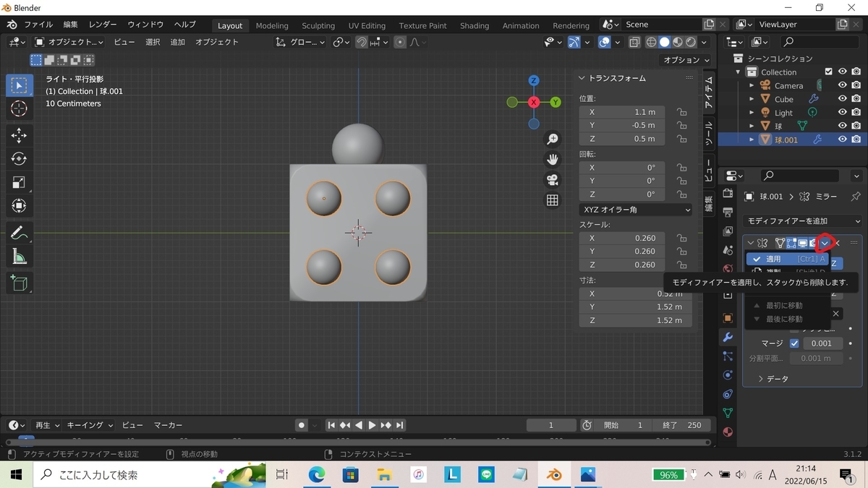Open the Particles properties tab
This screenshot has width=868, height=488.
point(728,356)
